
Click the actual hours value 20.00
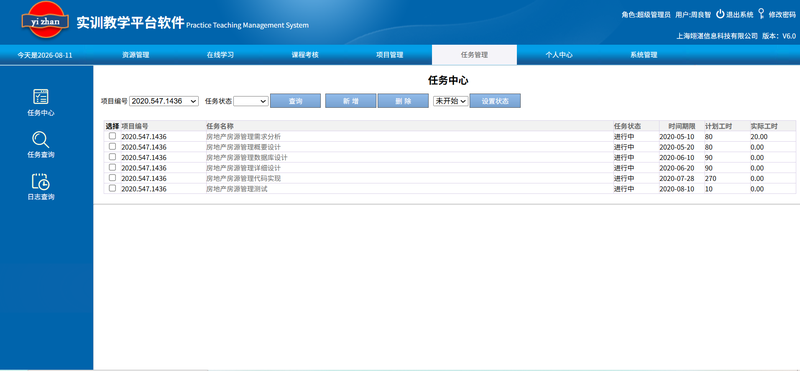(x=759, y=137)
